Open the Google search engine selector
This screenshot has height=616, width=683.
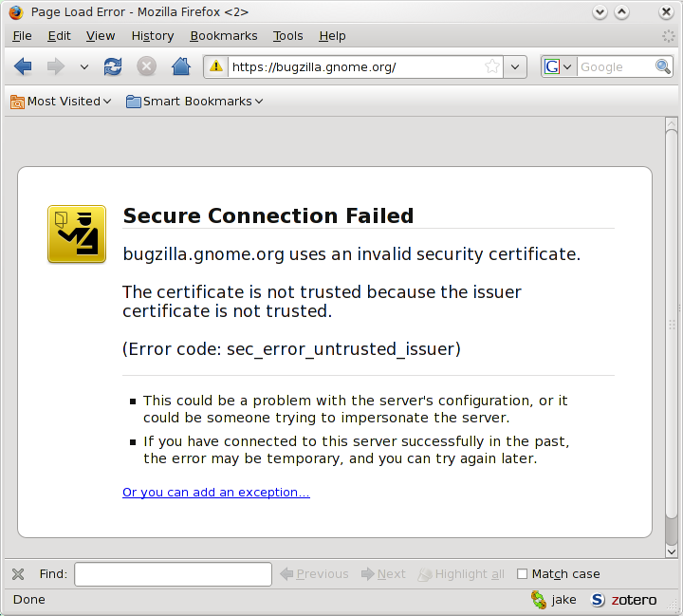click(x=559, y=67)
